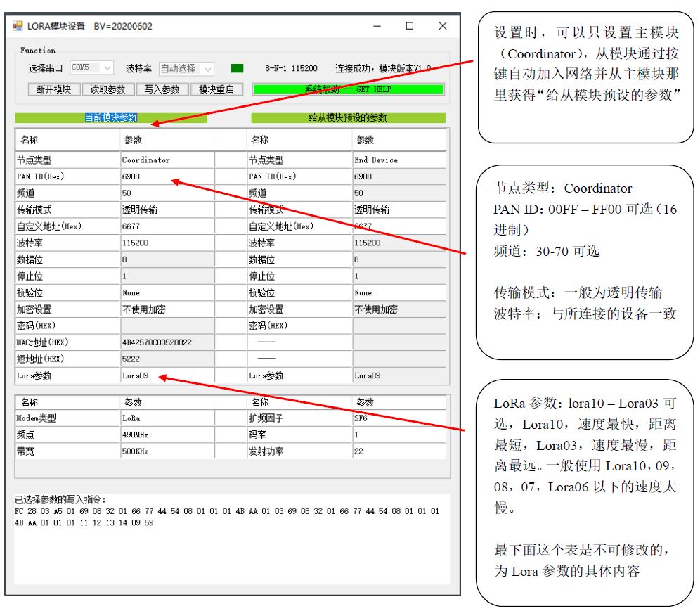Click preset 加密设置 不使用加密 cell

399,309
